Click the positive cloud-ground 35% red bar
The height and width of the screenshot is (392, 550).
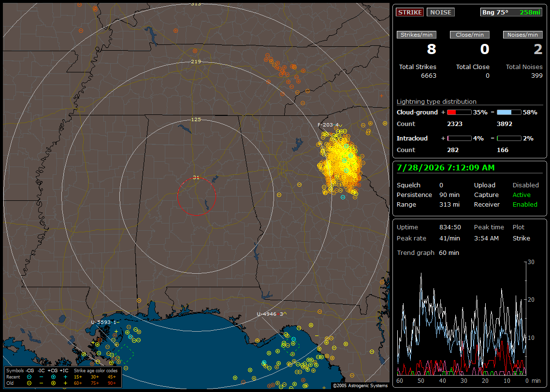(x=459, y=112)
